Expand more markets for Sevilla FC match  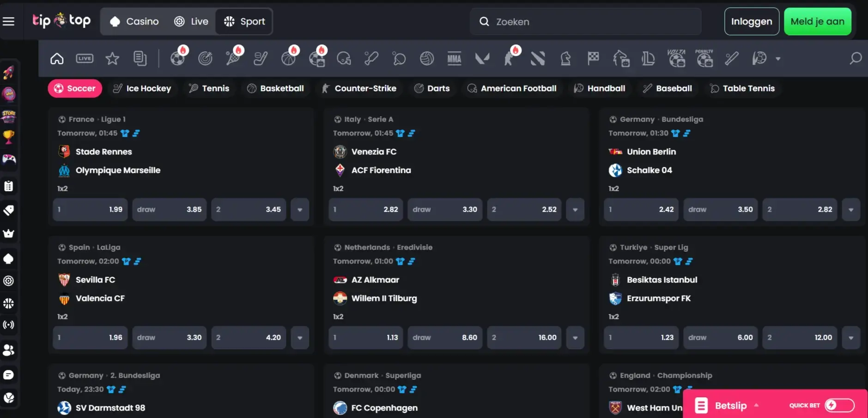pos(300,338)
